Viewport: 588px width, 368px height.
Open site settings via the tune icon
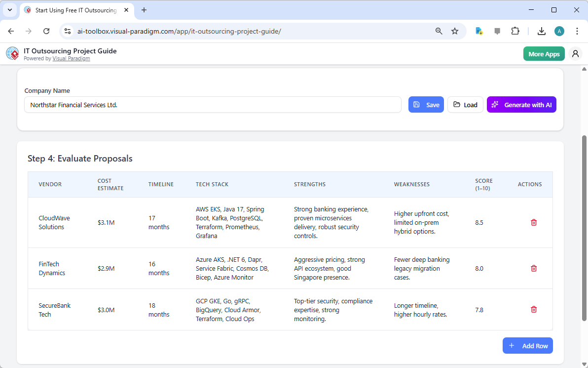click(67, 31)
